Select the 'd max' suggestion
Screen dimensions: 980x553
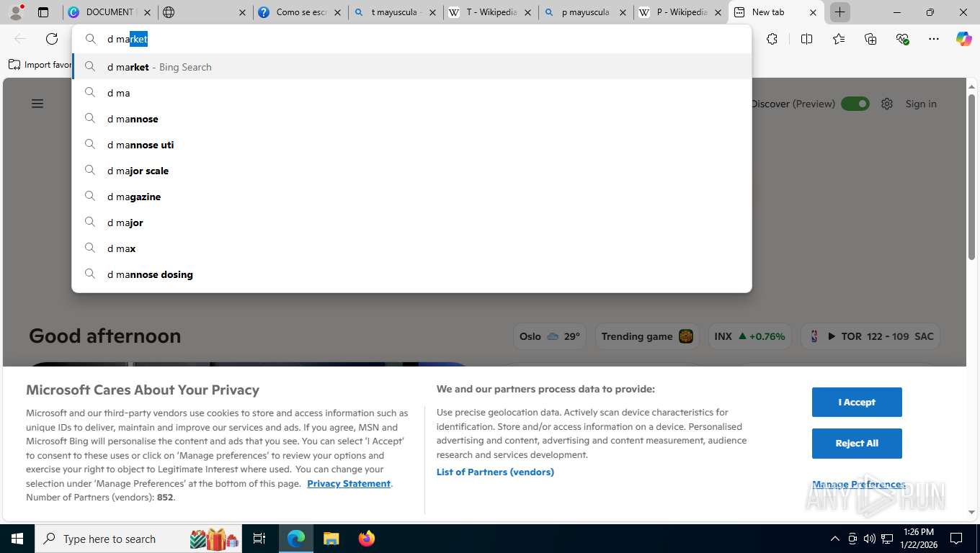[411, 248]
